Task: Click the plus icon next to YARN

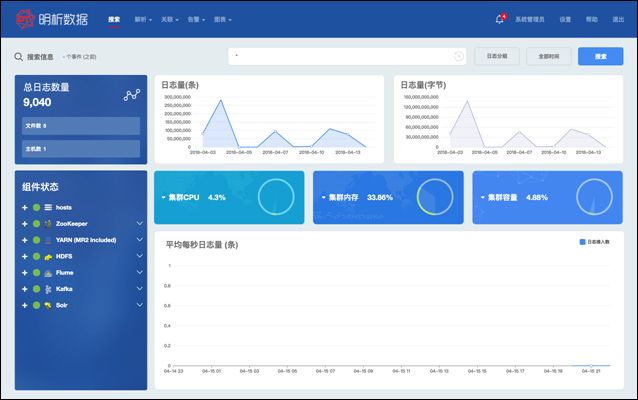Action: click(25, 240)
